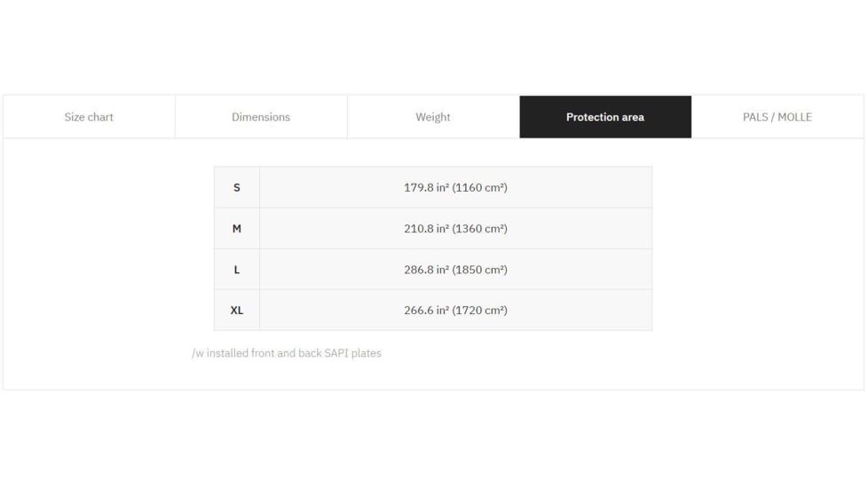This screenshot has height=488, width=868.
Task: Select the 266.6 in² measurement
Action: [426, 311]
